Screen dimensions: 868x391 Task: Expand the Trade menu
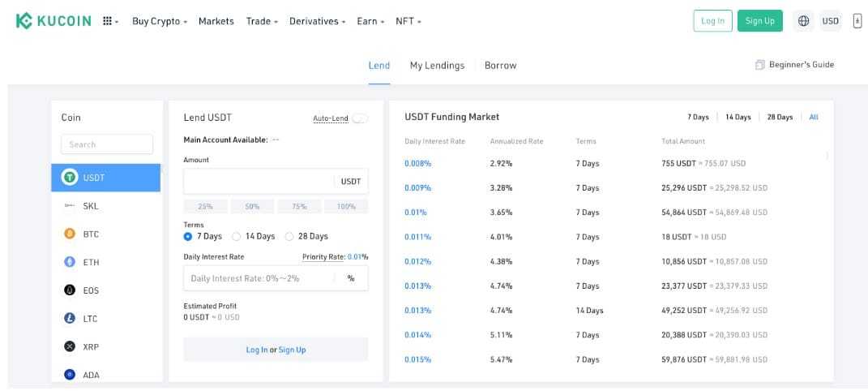coord(262,21)
